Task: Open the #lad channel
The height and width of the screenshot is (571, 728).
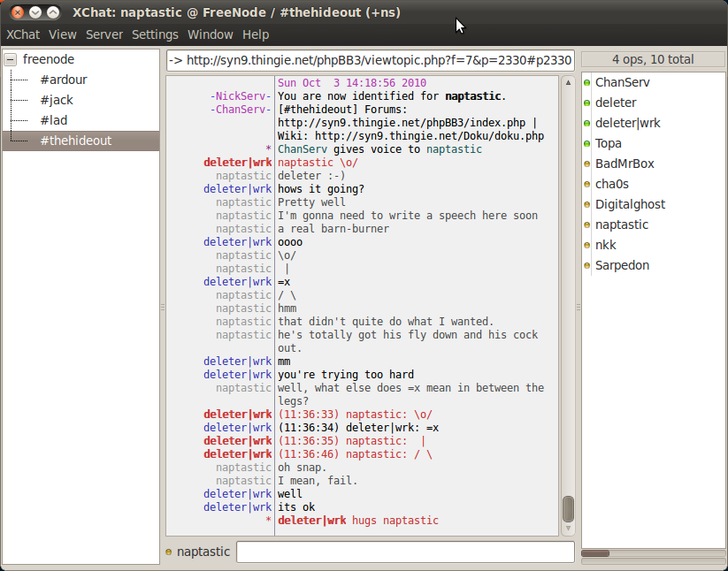Action: click(53, 120)
